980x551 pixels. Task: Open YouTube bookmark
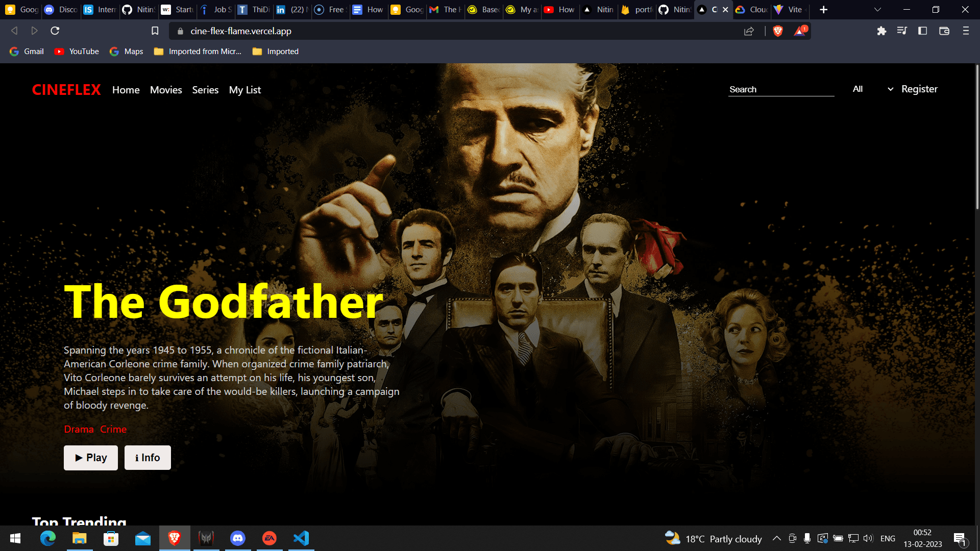[77, 52]
